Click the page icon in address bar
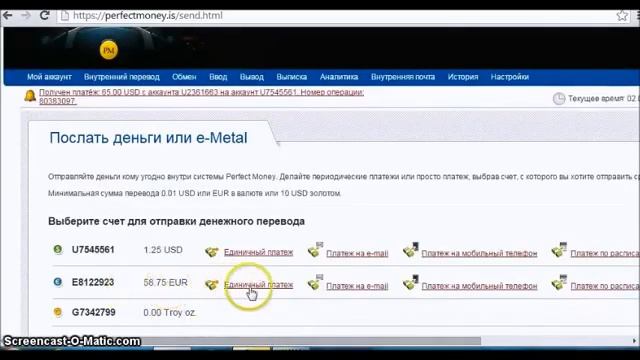 coord(64,16)
